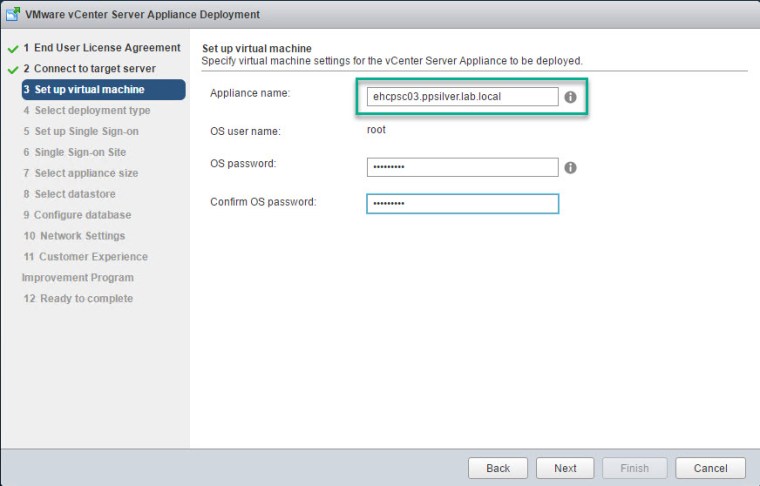
Task: Select step 10 Network Settings
Action: tap(74, 235)
